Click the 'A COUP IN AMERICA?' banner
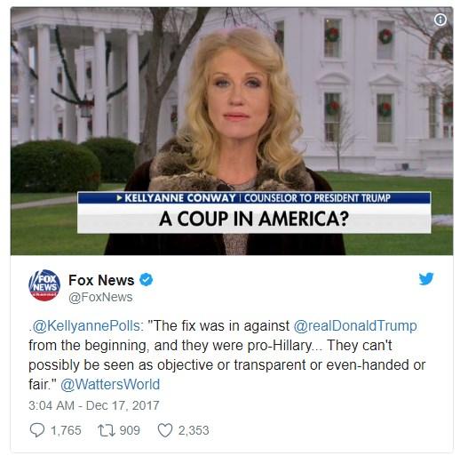This screenshot has width=476, height=456. 254,219
